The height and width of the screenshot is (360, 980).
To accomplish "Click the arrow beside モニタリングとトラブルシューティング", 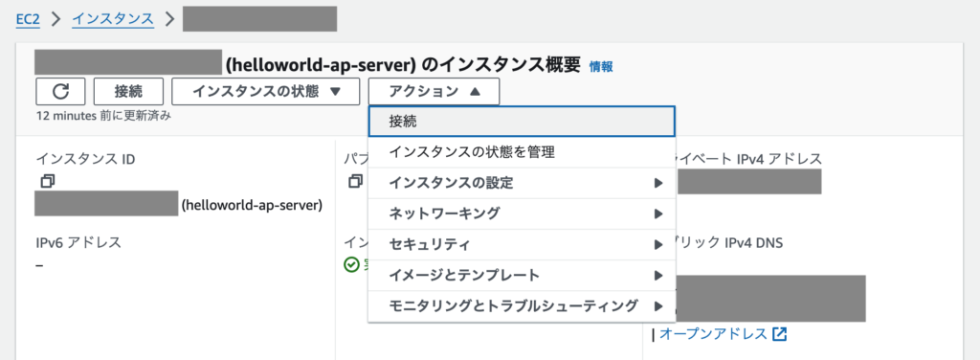I will 658,306.
